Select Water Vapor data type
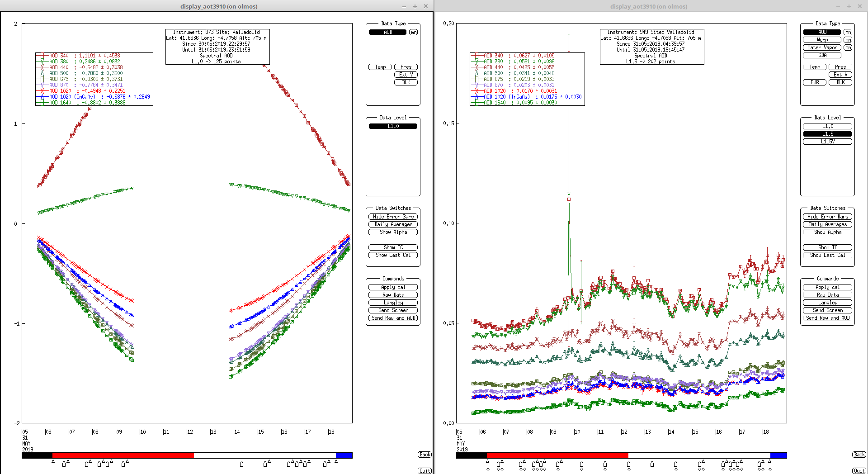The image size is (868, 474). coord(822,47)
